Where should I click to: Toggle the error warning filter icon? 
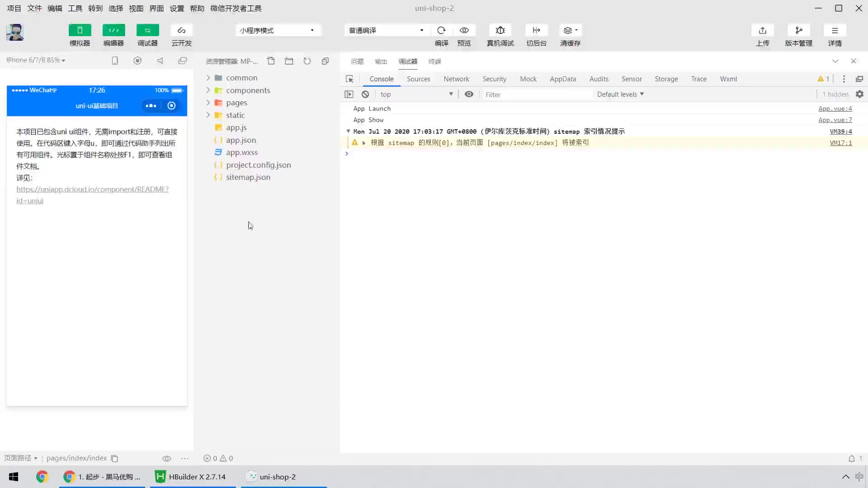823,78
